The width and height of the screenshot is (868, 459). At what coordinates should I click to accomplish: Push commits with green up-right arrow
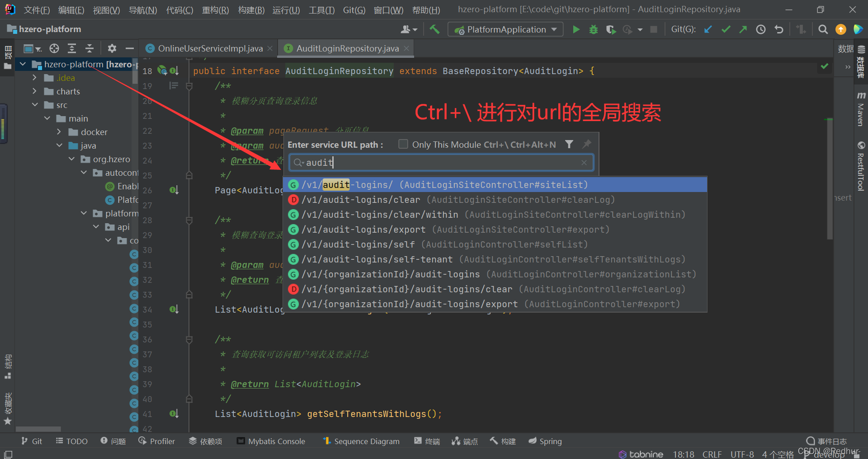coord(743,29)
